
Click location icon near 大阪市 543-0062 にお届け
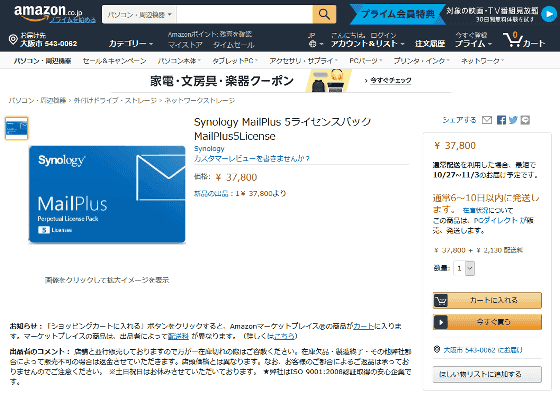point(437,349)
